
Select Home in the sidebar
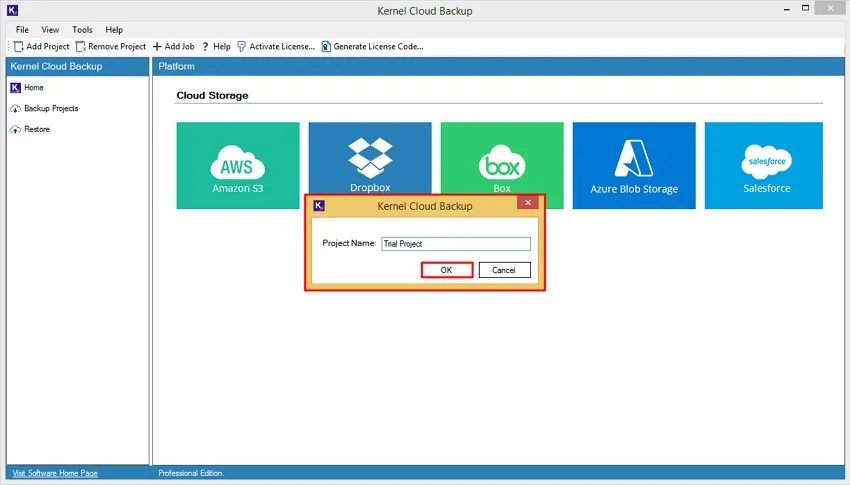coord(27,87)
